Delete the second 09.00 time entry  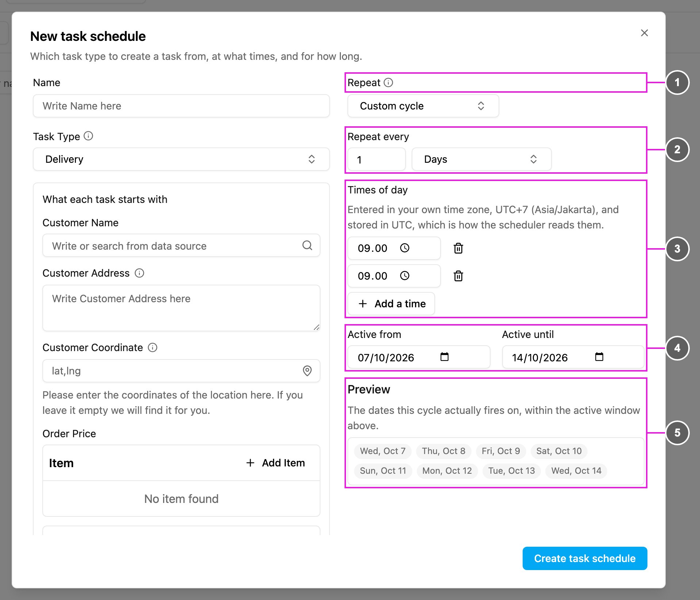coord(458,276)
